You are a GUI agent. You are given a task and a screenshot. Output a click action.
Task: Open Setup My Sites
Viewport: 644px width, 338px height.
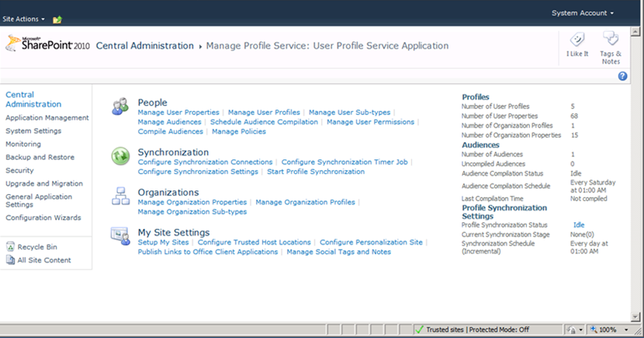[x=163, y=242]
